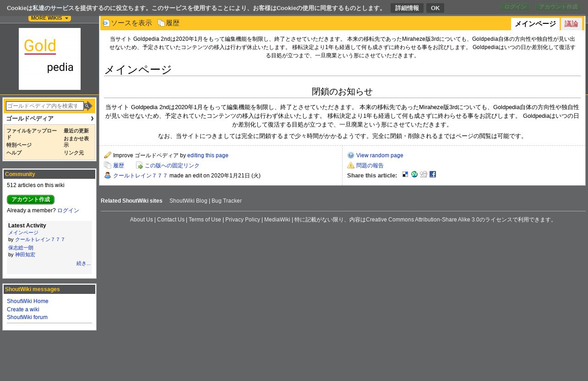Open the MORE WIKIS dropdown
588x381 pixels.
[49, 18]
